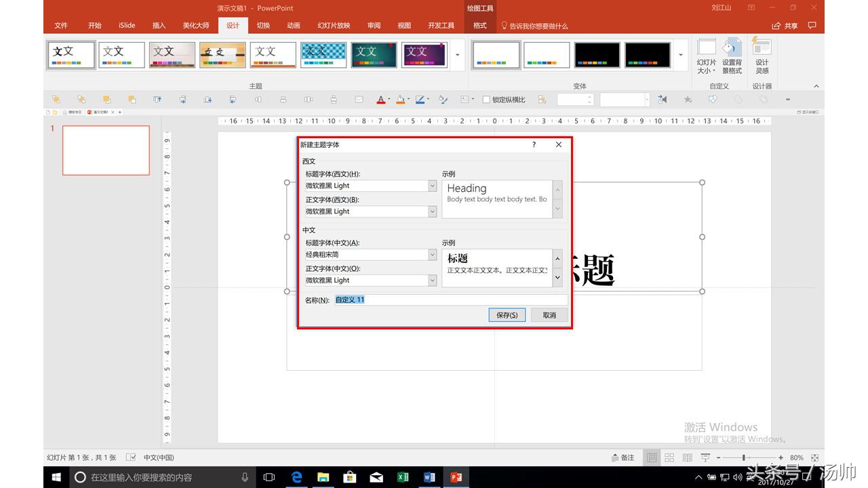Switch to the View (视图) tab
This screenshot has height=488, width=868.
tap(404, 26)
